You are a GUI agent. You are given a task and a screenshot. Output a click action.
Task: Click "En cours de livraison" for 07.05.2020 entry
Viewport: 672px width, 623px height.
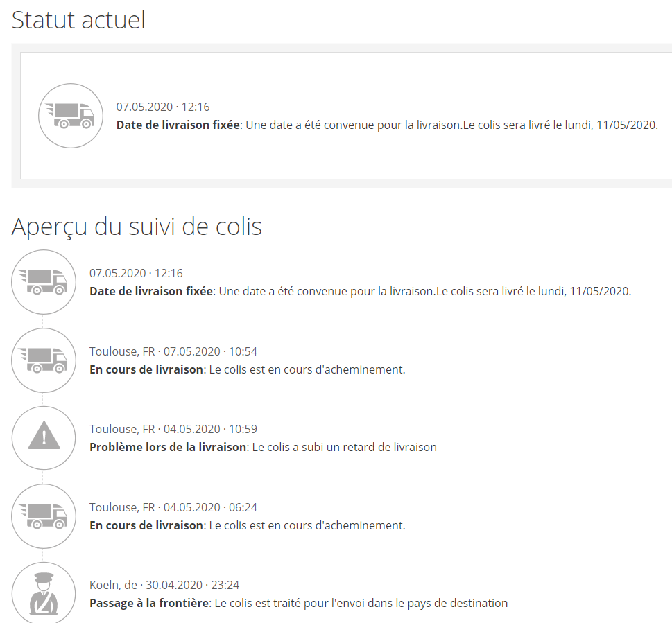click(146, 369)
